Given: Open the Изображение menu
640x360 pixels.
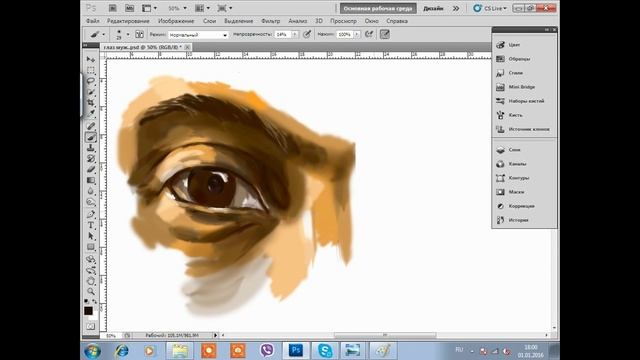Looking at the screenshot, I should (x=176, y=21).
